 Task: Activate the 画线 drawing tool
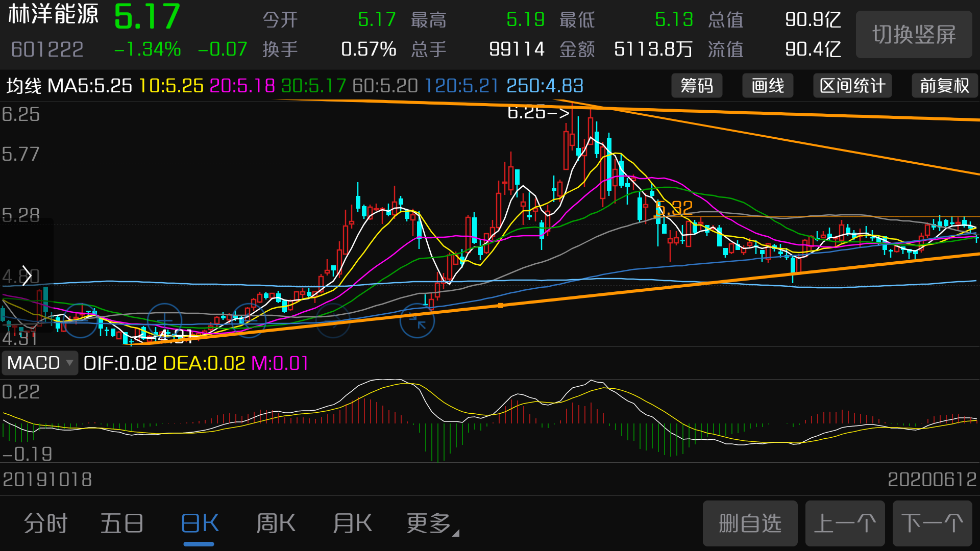pyautogui.click(x=768, y=86)
